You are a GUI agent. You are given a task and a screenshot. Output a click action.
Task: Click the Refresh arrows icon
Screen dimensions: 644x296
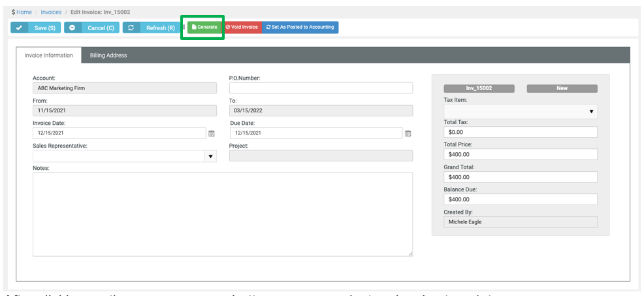131,27
